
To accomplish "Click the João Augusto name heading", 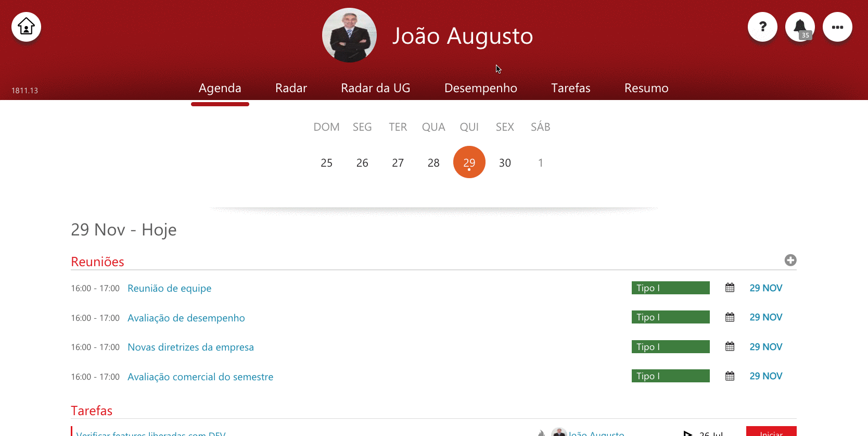I will tap(463, 36).
